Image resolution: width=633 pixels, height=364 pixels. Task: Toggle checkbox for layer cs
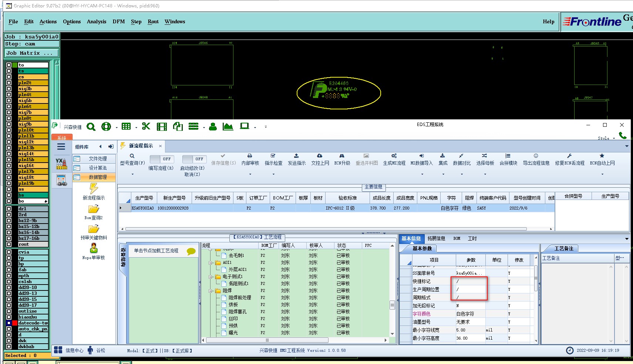(9, 77)
